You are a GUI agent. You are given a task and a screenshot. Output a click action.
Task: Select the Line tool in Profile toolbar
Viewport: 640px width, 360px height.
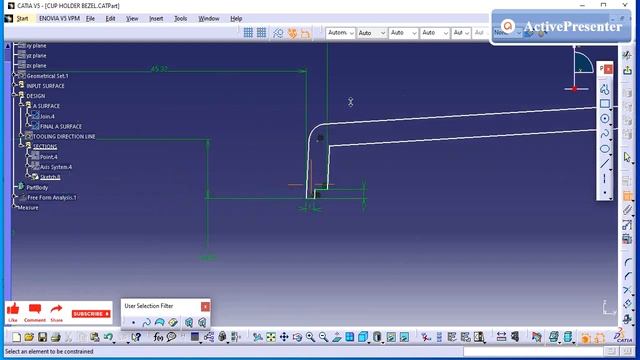click(604, 163)
